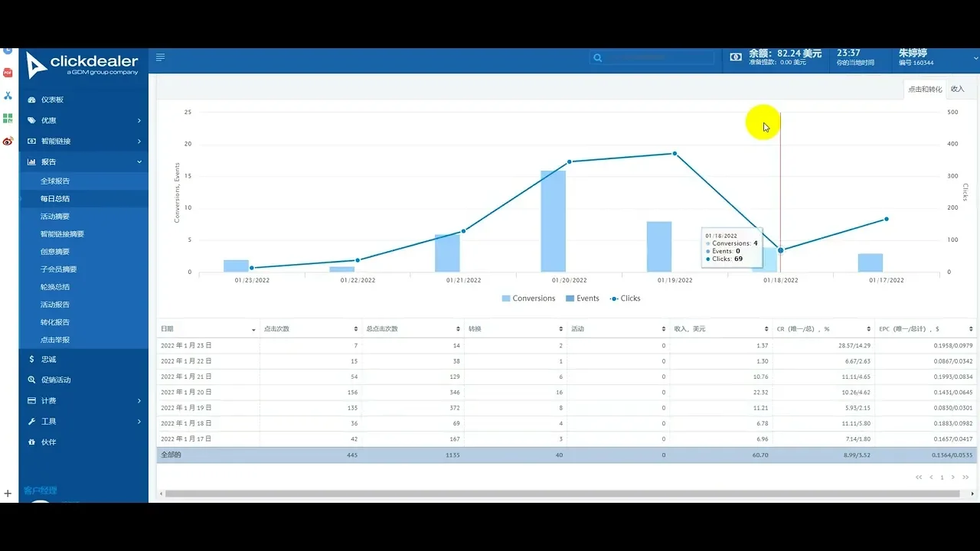The width and height of the screenshot is (980, 551).
Task: Open 伙伴 in the sidebar
Action: click(x=48, y=442)
